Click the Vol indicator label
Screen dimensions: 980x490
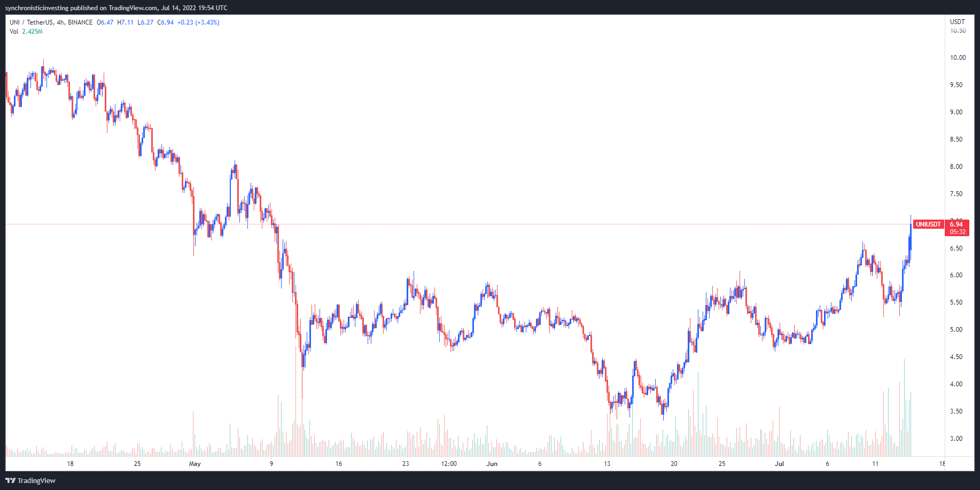click(x=14, y=32)
